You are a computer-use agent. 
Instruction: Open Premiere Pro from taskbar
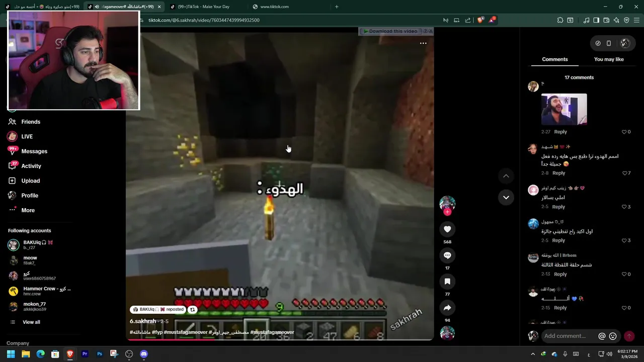(85, 354)
